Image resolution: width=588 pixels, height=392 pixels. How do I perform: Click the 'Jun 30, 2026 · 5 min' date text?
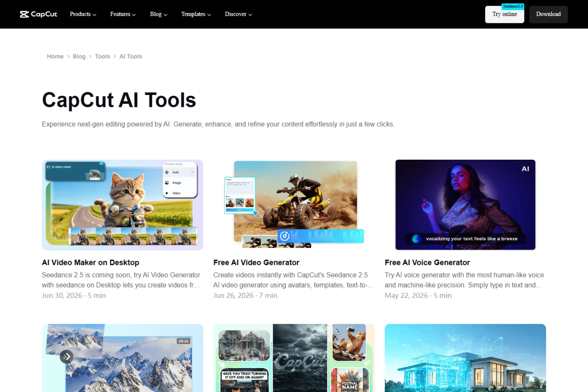pos(74,296)
